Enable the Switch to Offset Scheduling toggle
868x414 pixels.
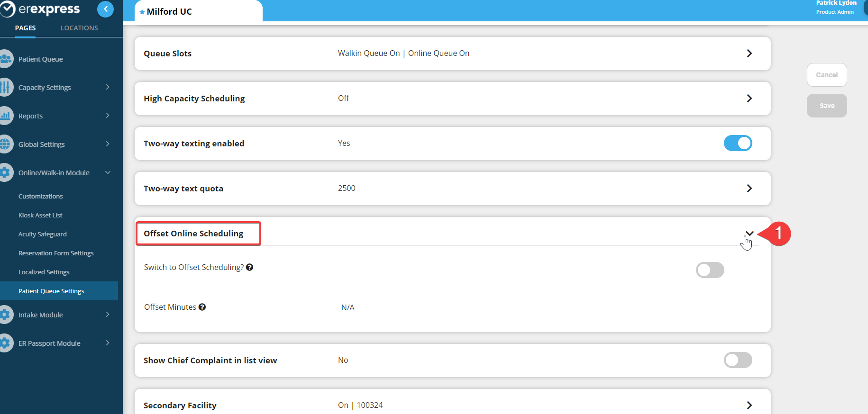pyautogui.click(x=710, y=270)
